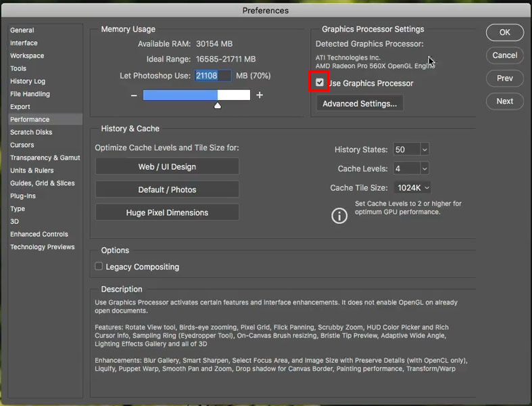532x406 pixels.
Task: Open Cache Levels dropdown arrow
Action: click(425, 168)
